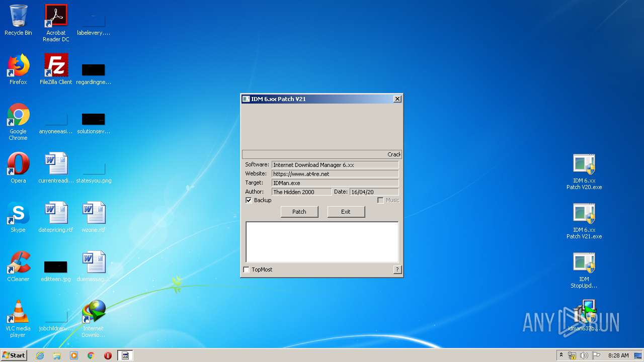The width and height of the screenshot is (644, 362).
Task: Click the Patch button
Action: pyautogui.click(x=299, y=212)
